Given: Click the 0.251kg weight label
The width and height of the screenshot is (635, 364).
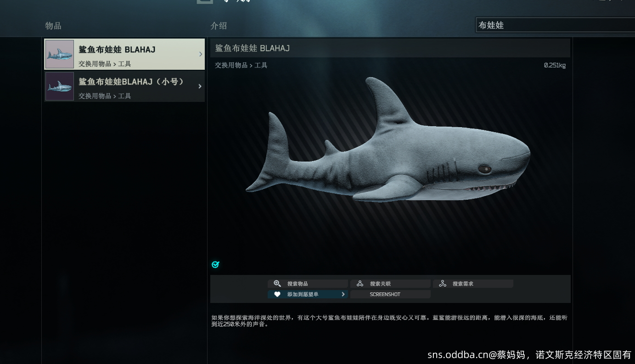Looking at the screenshot, I should pos(555,65).
